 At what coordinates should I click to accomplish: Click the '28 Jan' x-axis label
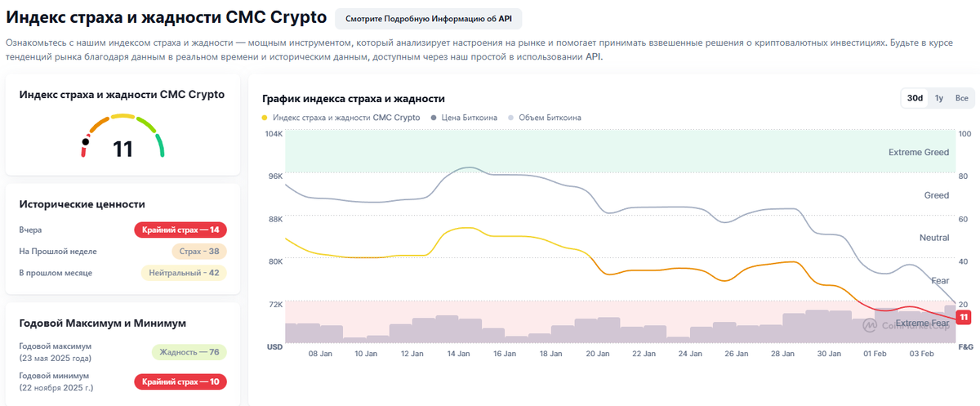point(782,354)
